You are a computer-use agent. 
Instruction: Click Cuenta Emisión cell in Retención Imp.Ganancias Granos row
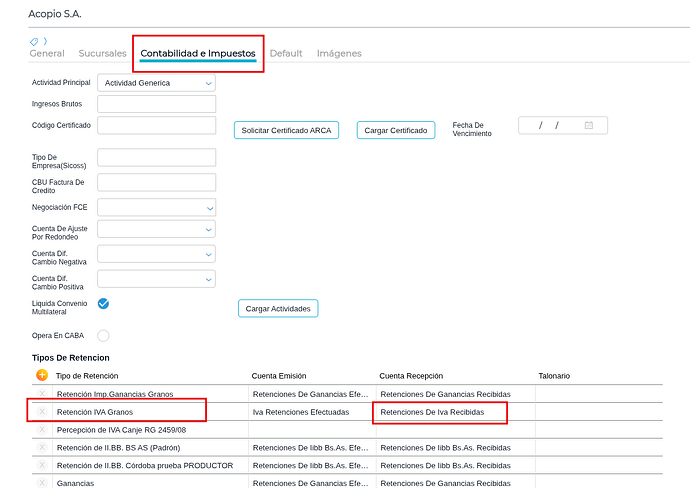point(312,394)
